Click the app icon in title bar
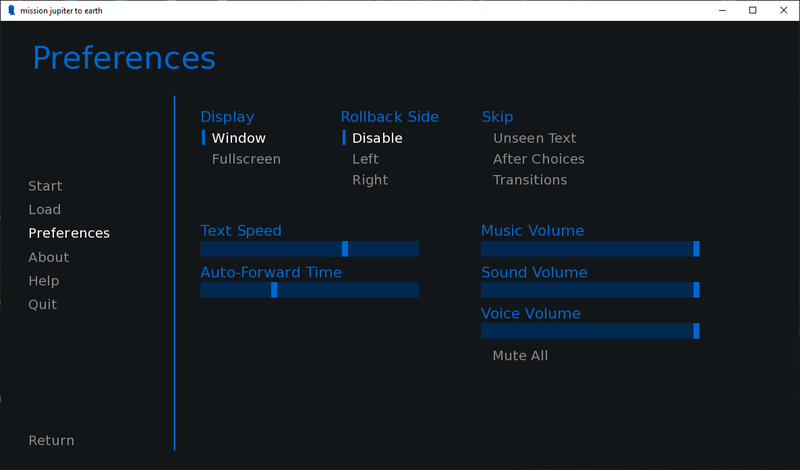The height and width of the screenshot is (470, 800). point(11,10)
